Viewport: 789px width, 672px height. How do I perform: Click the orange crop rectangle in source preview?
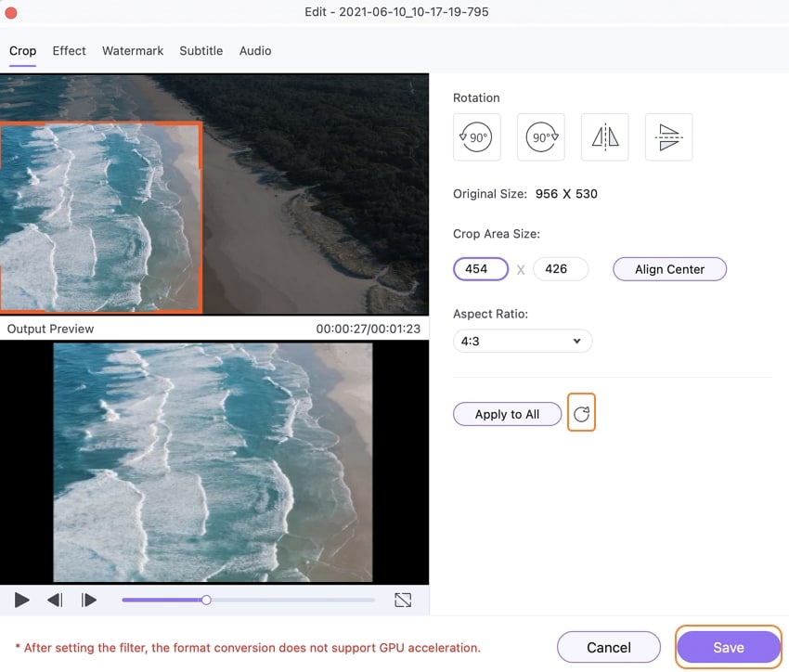click(x=100, y=217)
